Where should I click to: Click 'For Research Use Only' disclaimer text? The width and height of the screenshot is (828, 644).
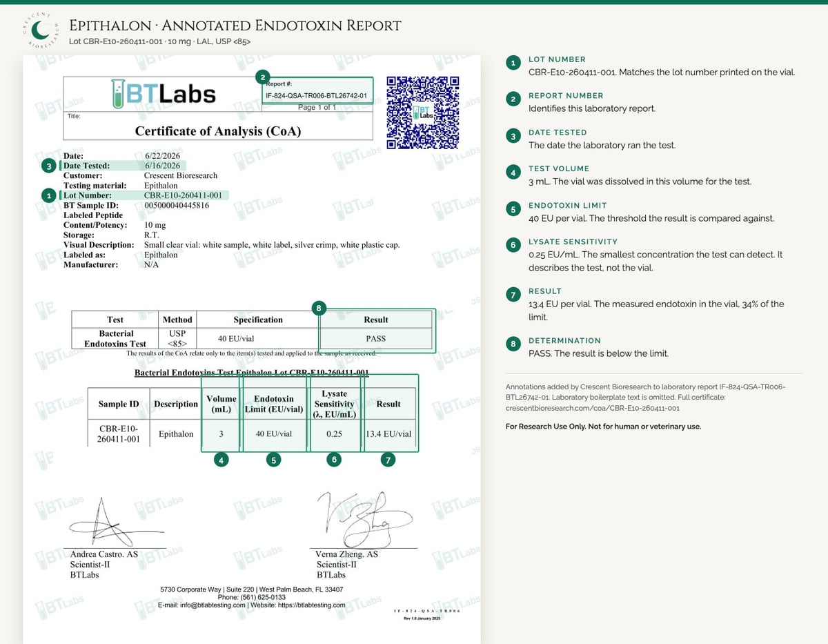[603, 427]
